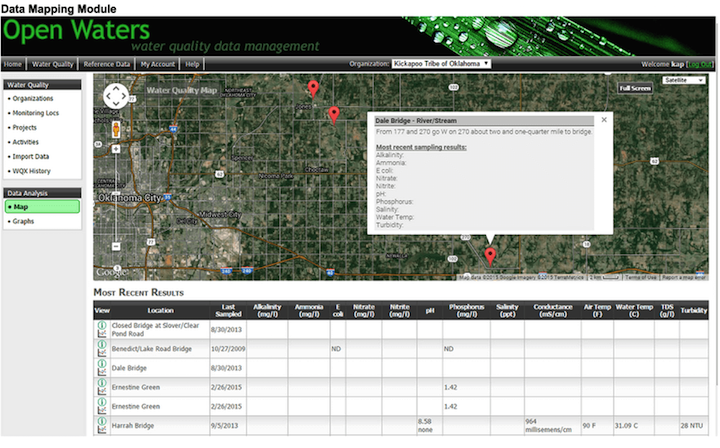Open the My Account menu
720x448 pixels.
158,64
